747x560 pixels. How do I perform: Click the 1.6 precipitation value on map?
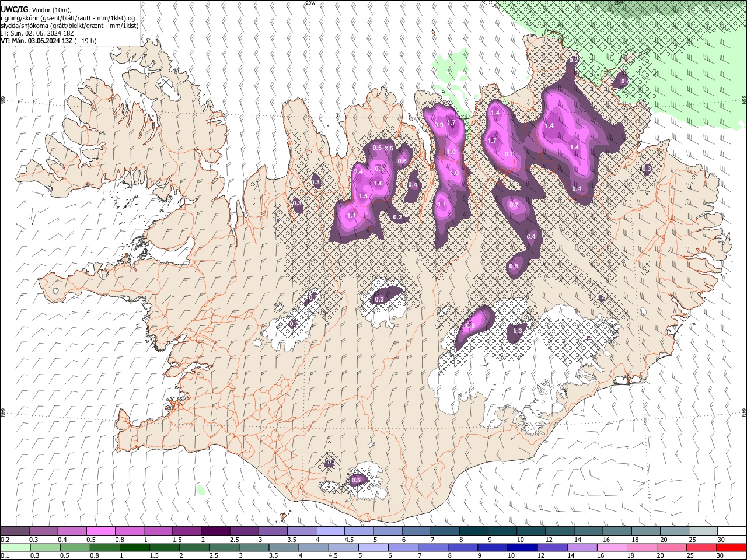378,183
